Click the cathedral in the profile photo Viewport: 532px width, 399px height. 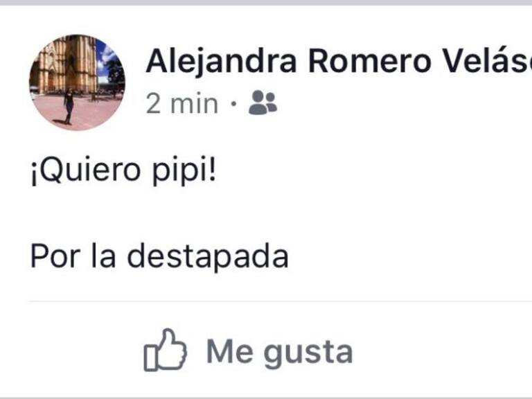[x=69, y=63]
